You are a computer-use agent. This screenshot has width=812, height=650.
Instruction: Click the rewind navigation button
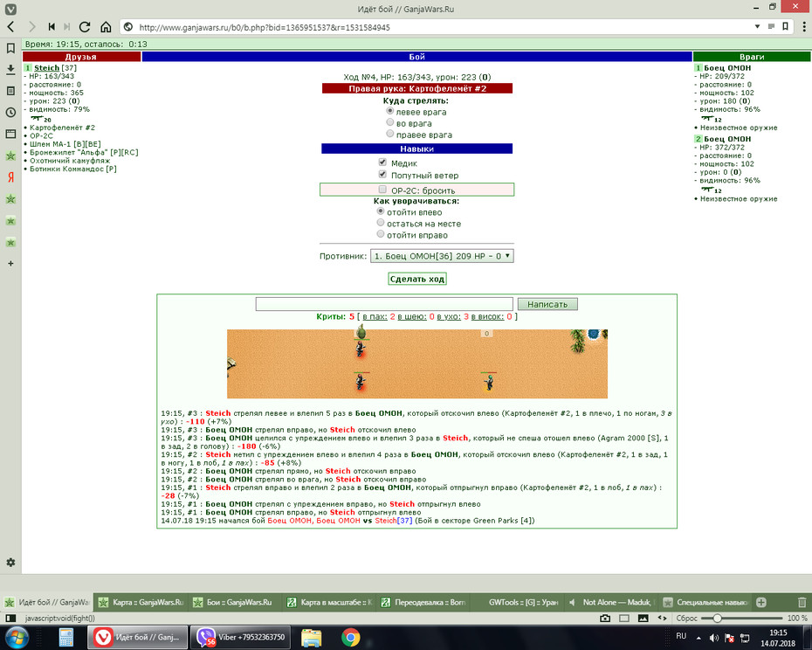(52, 27)
